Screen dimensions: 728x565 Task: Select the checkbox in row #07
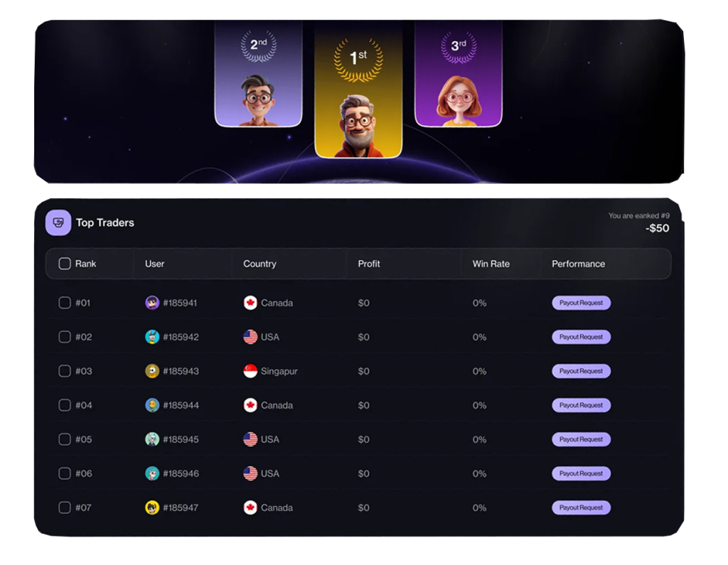pos(65,507)
